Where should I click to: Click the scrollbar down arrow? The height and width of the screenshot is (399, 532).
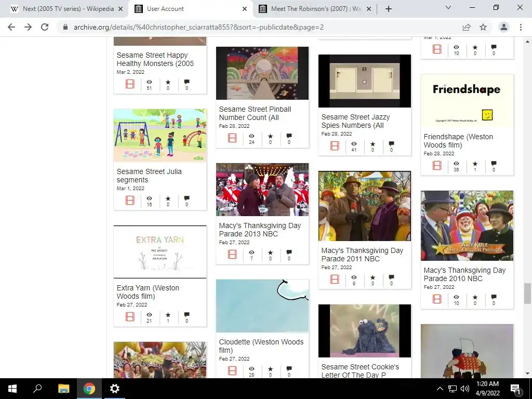(x=527, y=374)
